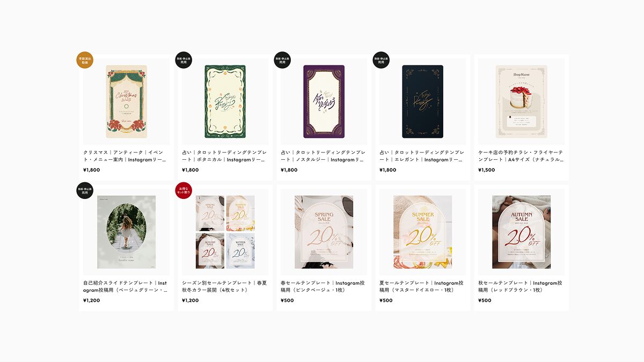
Task: Click the black badge on the purple nostalgia tarot card
Action: pyautogui.click(x=282, y=60)
